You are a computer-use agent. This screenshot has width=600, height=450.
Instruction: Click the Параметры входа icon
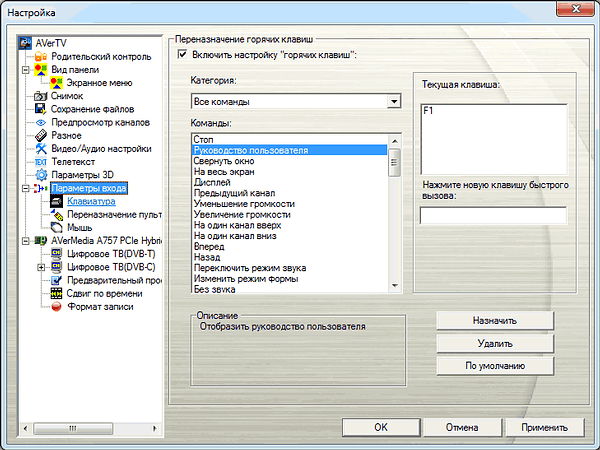tap(41, 188)
